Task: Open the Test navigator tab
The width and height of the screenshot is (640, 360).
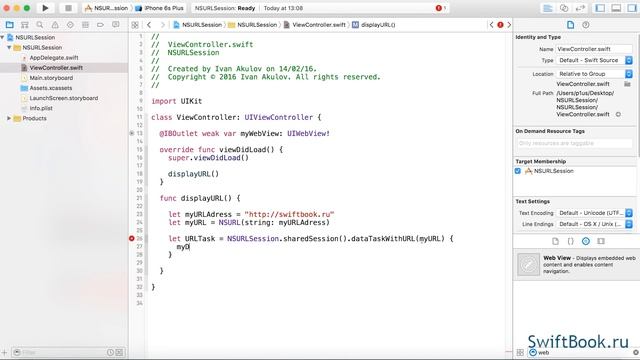Action: pyautogui.click(x=70, y=25)
